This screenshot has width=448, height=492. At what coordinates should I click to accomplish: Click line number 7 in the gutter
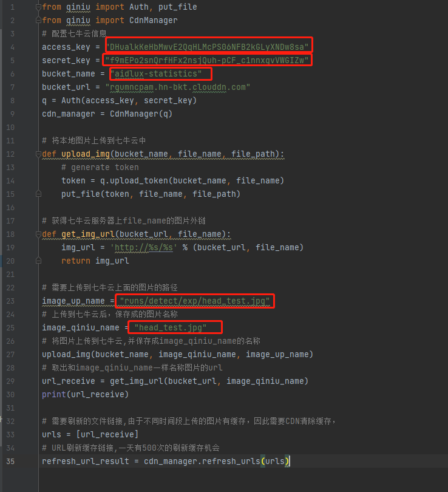[x=12, y=87]
